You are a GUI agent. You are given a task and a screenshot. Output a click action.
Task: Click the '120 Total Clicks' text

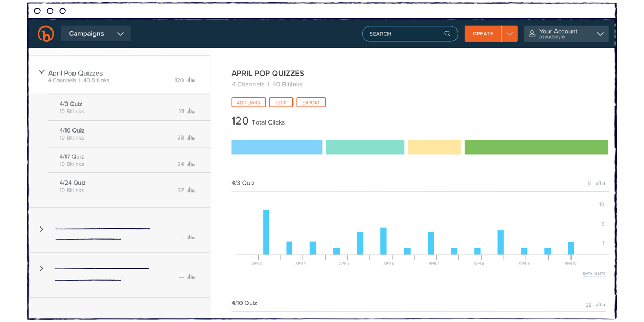[258, 121]
